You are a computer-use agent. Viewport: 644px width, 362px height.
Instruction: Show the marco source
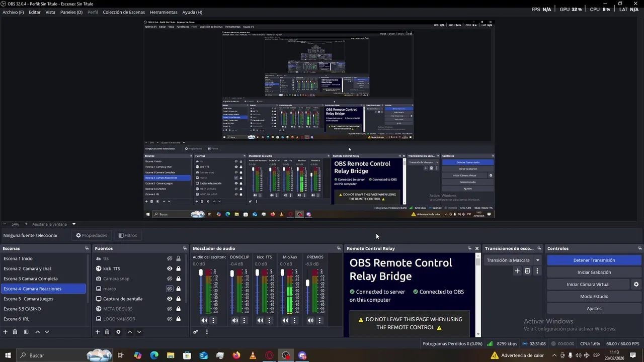[x=170, y=289]
